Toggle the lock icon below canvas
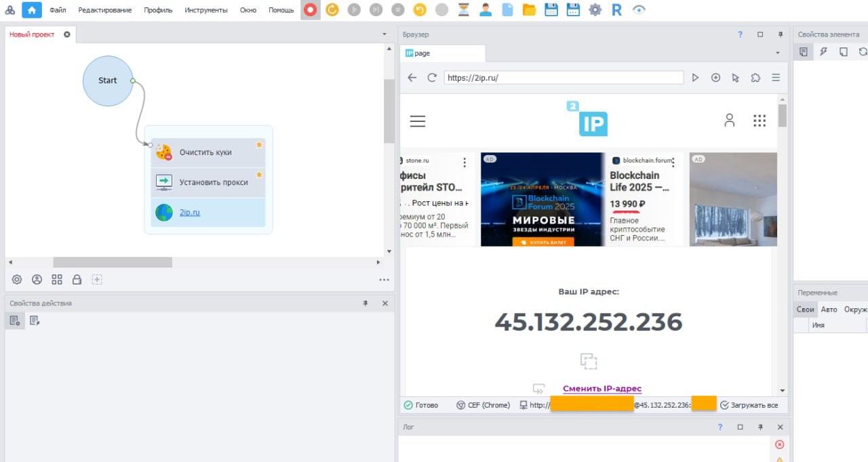868x462 pixels. click(x=77, y=279)
